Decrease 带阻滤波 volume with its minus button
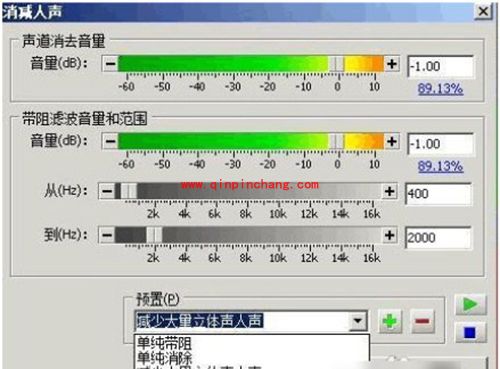This screenshot has height=369, width=500. [x=110, y=141]
